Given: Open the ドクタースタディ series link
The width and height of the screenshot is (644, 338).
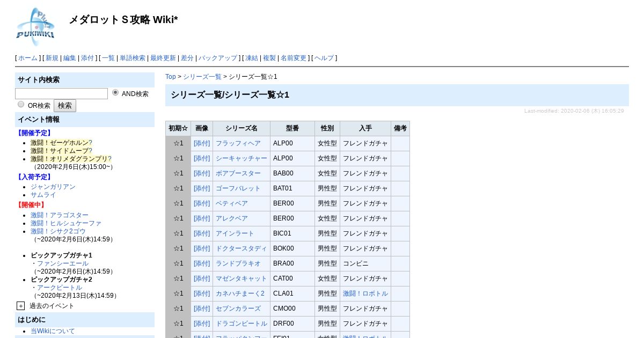Looking at the screenshot, I should [241, 248].
